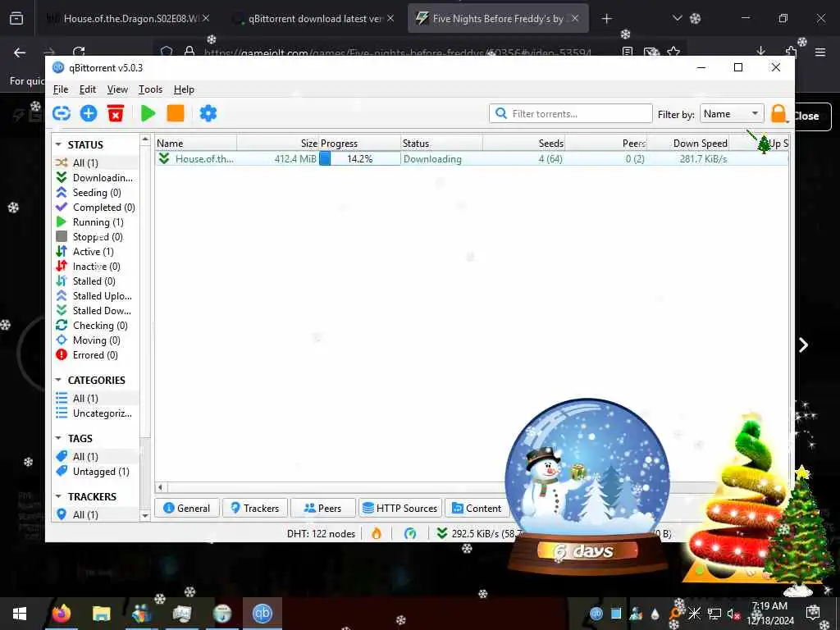Click the flame connection status icon

pyautogui.click(x=377, y=533)
